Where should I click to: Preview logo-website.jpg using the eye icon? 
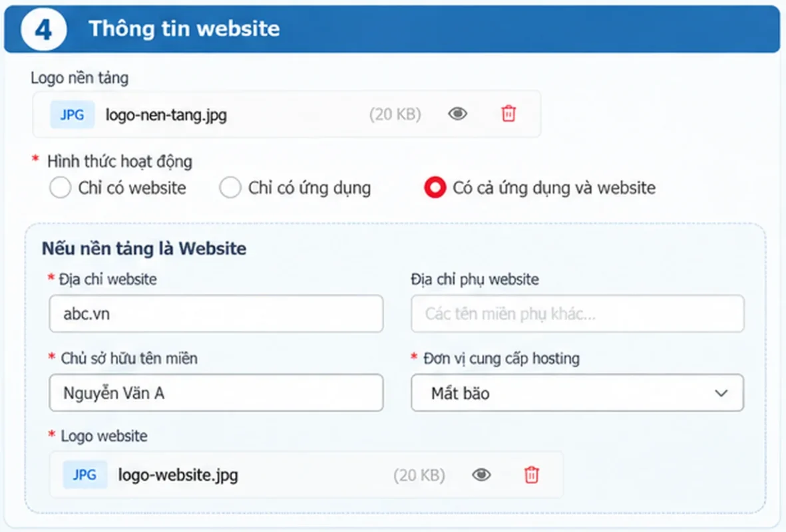pyautogui.click(x=481, y=474)
